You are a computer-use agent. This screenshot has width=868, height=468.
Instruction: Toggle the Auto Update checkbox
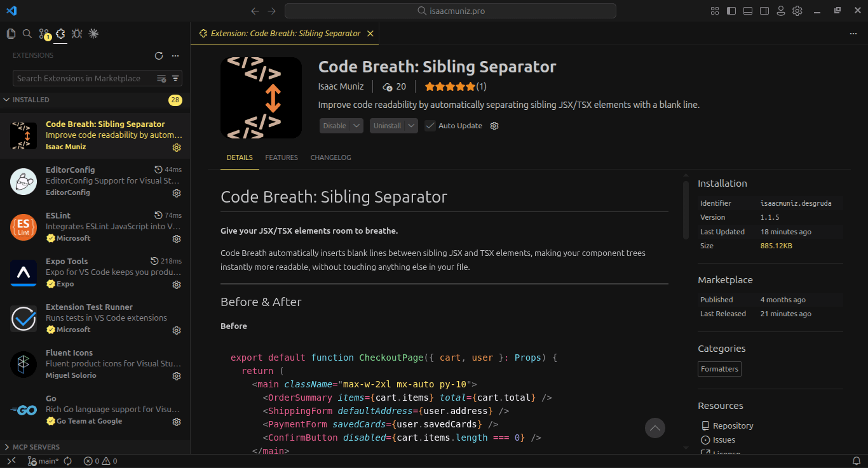(x=430, y=126)
